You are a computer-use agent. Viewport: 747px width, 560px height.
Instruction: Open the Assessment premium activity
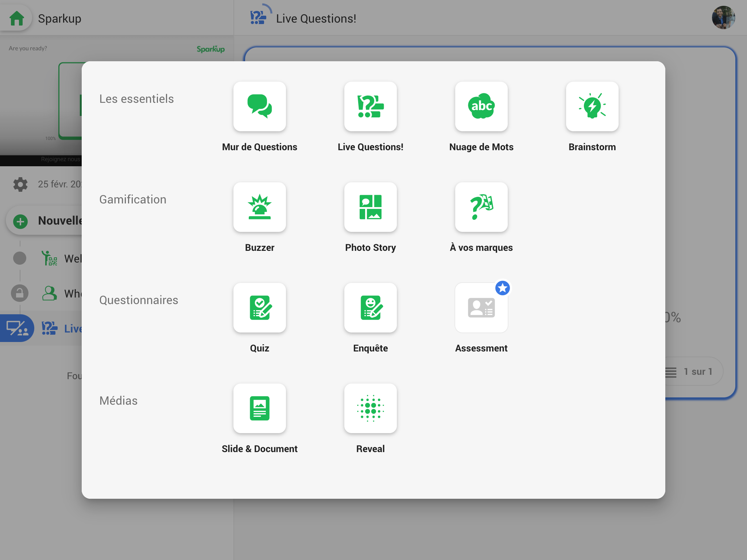point(481,307)
